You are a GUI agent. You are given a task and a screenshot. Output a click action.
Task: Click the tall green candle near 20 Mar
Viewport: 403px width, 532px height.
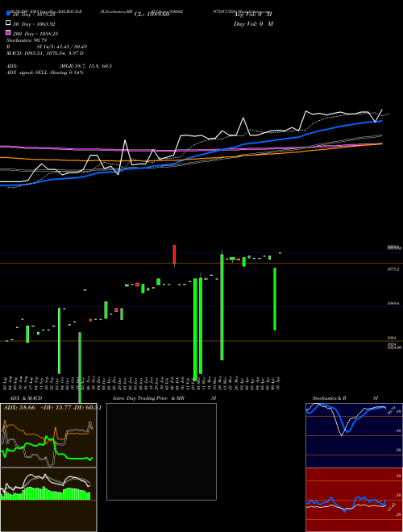222,307
